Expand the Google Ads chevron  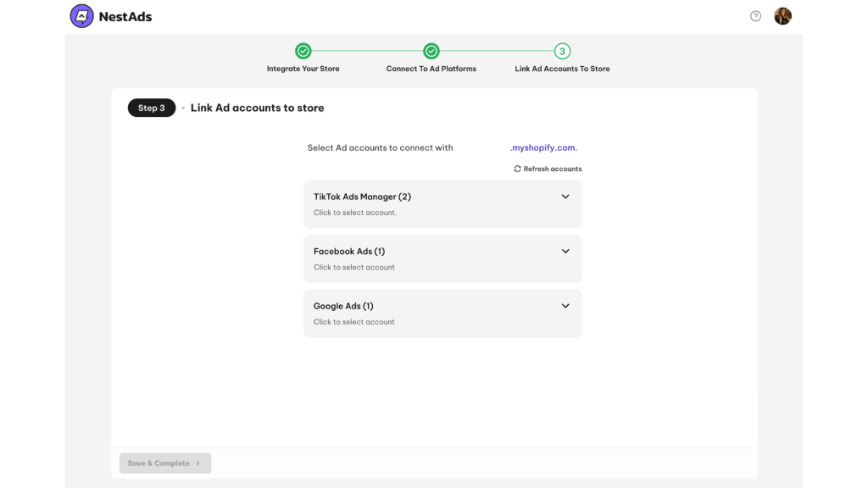[x=565, y=306]
